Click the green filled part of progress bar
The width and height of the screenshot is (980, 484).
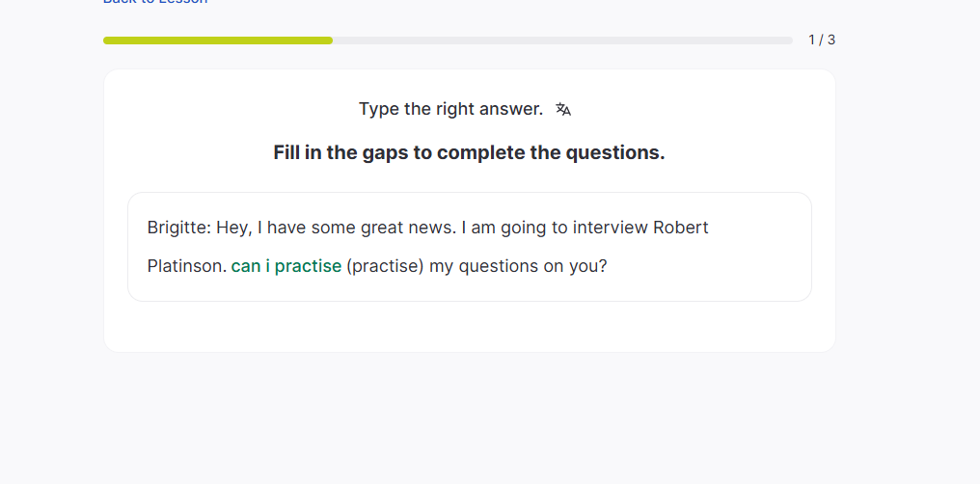(x=217, y=40)
